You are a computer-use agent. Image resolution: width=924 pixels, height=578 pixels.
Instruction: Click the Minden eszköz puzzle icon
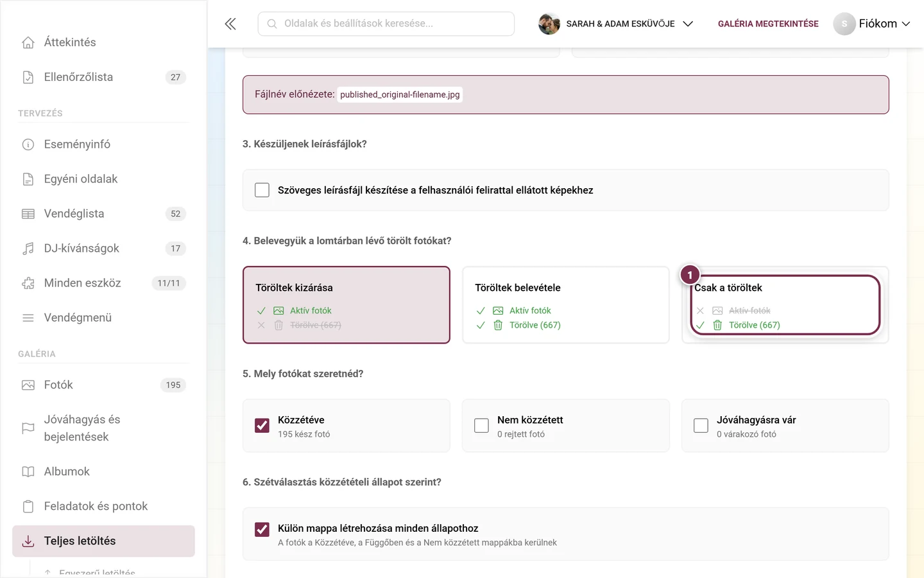28,283
